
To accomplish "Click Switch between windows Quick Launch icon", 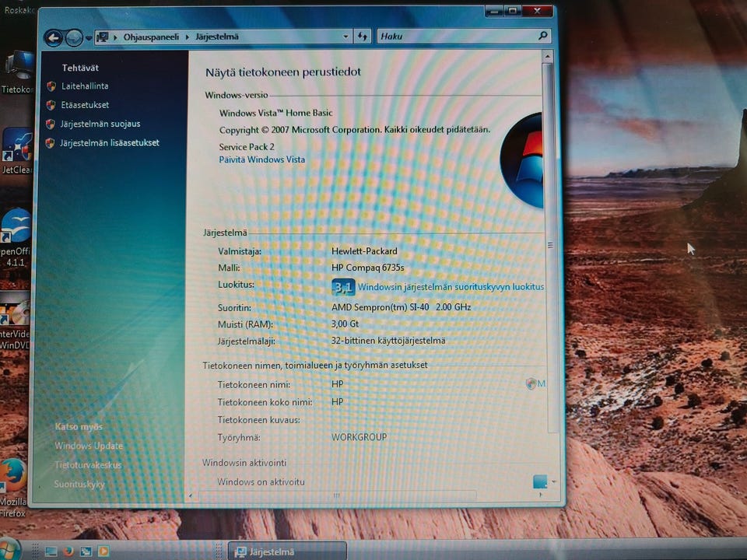I will [86, 551].
